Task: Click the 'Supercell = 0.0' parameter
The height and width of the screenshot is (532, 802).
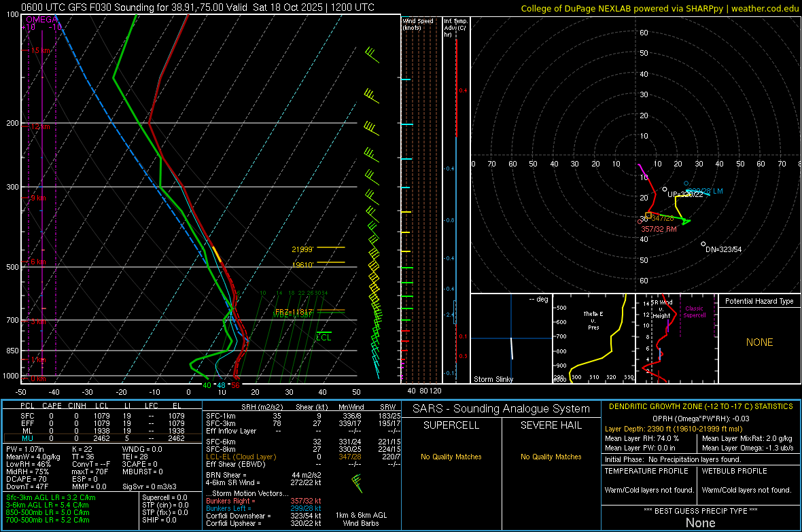Action: [164, 497]
